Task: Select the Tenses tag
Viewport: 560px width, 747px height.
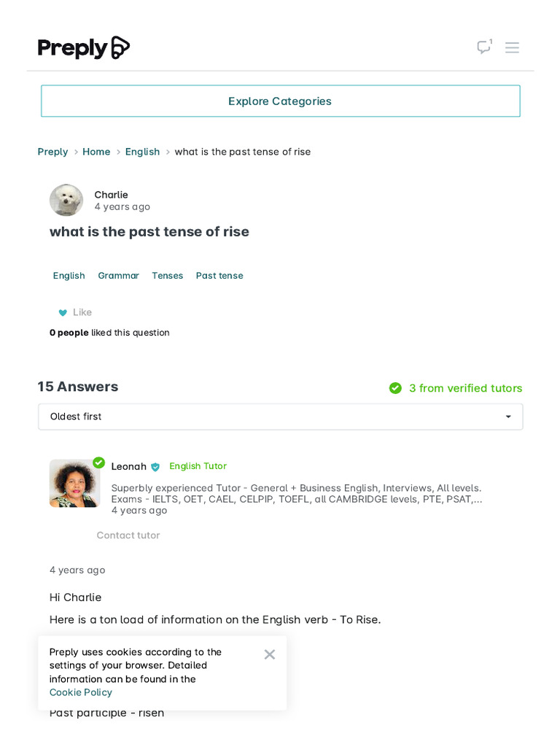Action: coord(167,276)
